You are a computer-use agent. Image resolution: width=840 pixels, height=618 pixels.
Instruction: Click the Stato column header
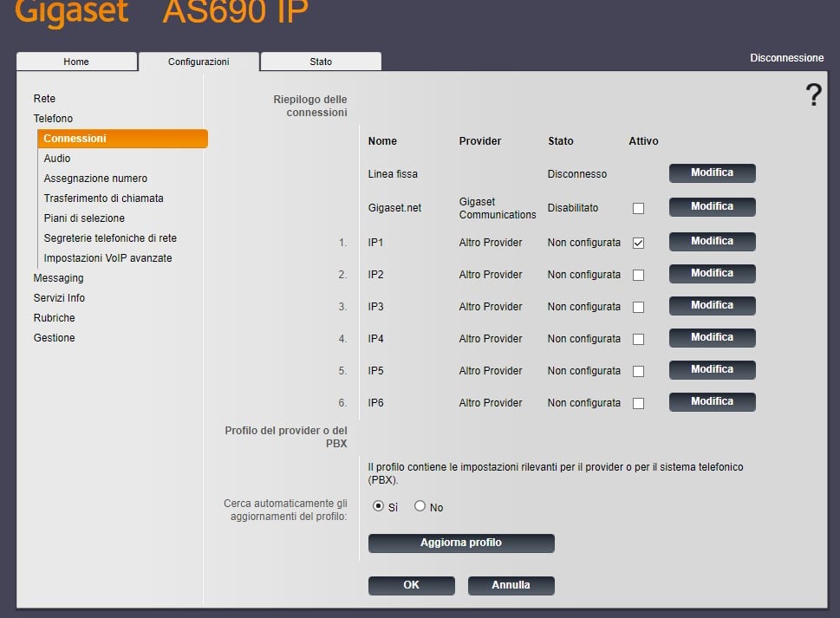(560, 140)
